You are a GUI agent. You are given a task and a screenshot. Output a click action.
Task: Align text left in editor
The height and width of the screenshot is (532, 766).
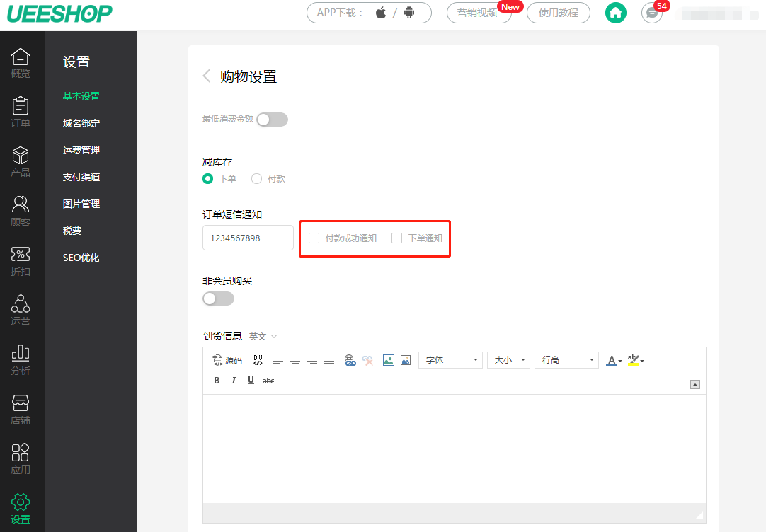[x=278, y=360]
